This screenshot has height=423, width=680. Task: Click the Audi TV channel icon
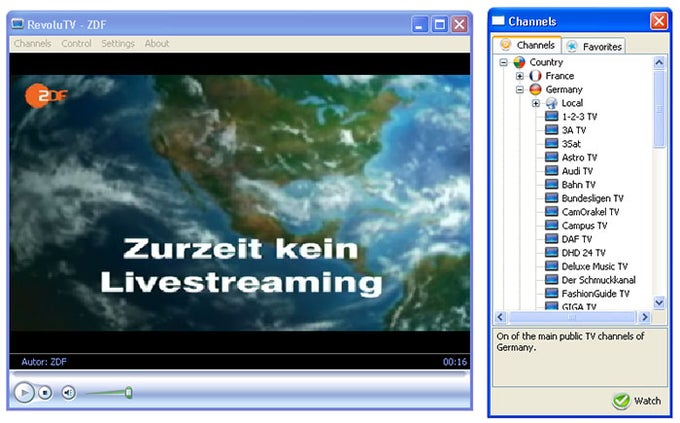[551, 171]
